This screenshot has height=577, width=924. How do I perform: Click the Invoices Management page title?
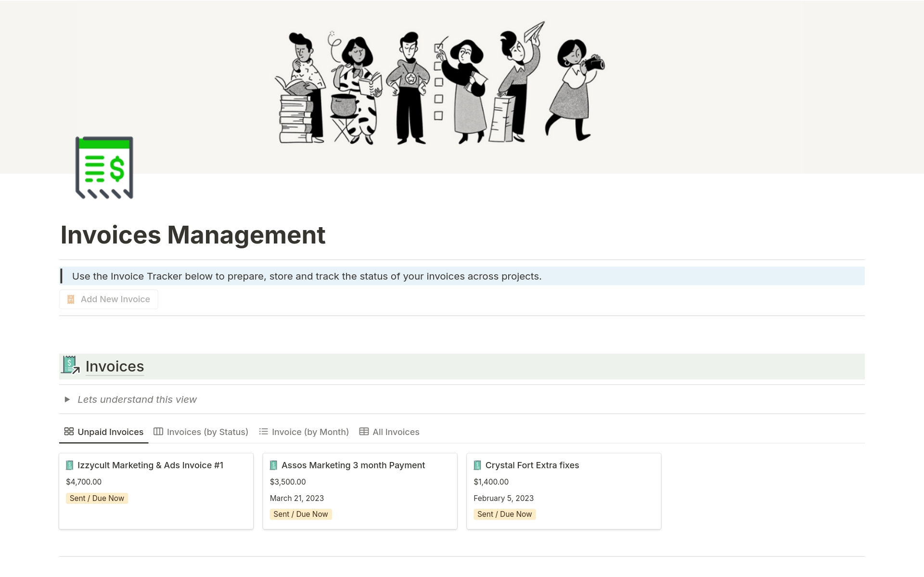pos(193,235)
